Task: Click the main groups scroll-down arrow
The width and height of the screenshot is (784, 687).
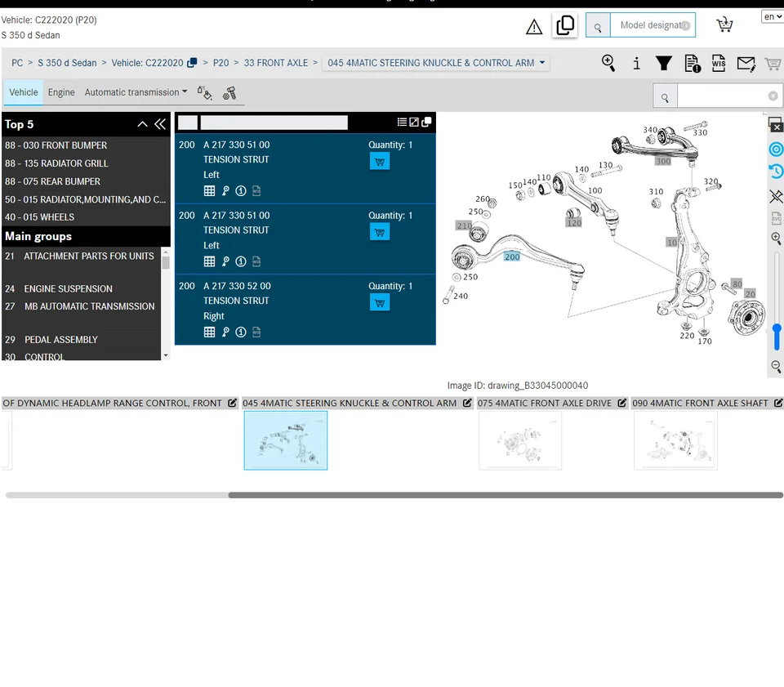Action: (166, 355)
